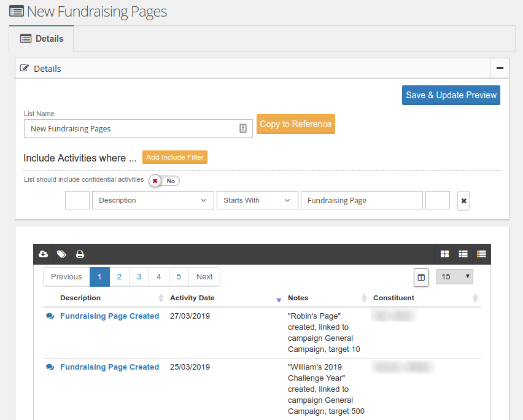Viewport: 523px width, 420px height.
Task: Switch to compact list view icon
Action: coord(481,254)
